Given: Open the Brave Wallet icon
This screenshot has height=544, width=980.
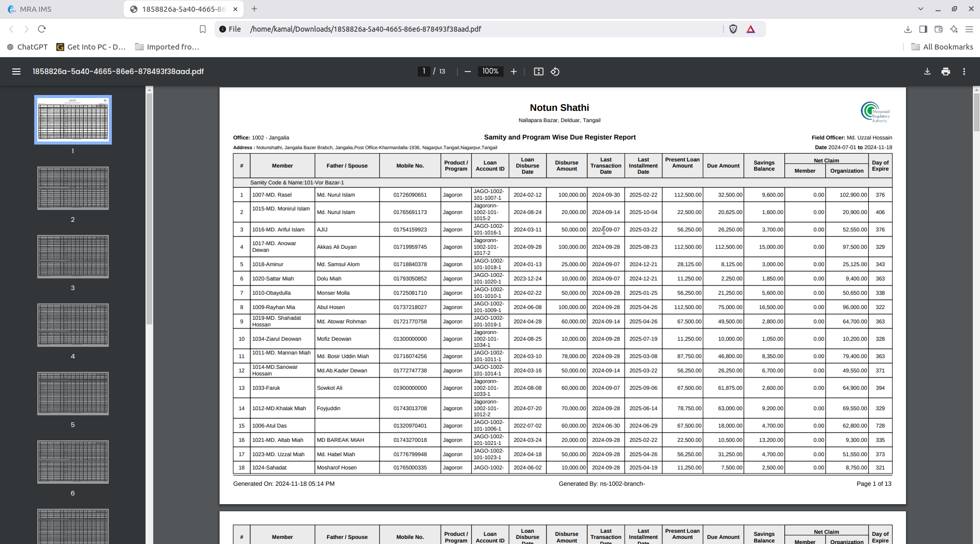Looking at the screenshot, I should (x=939, y=29).
